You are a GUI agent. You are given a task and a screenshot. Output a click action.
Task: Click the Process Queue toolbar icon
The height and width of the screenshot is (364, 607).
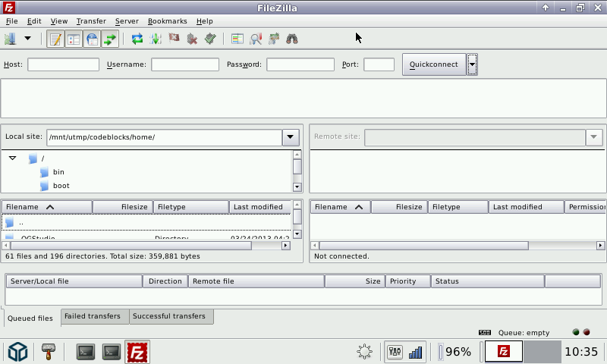tap(156, 39)
